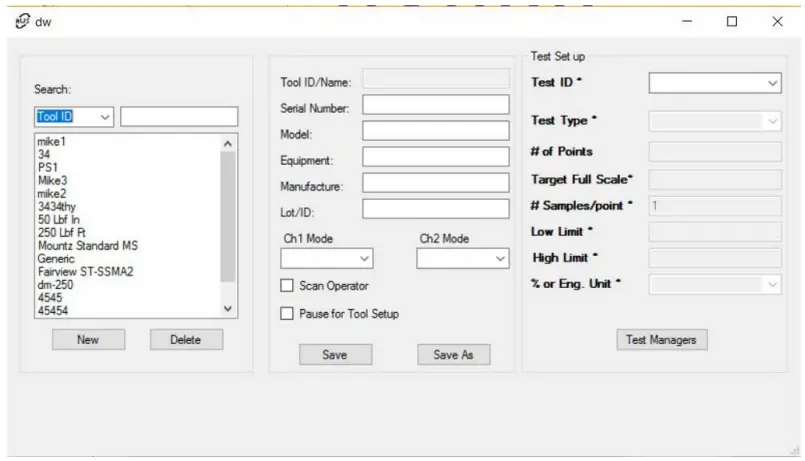Screen dimensions: 805x461
Task: Select 250 Lbf Ft in the list
Action: click(x=62, y=233)
